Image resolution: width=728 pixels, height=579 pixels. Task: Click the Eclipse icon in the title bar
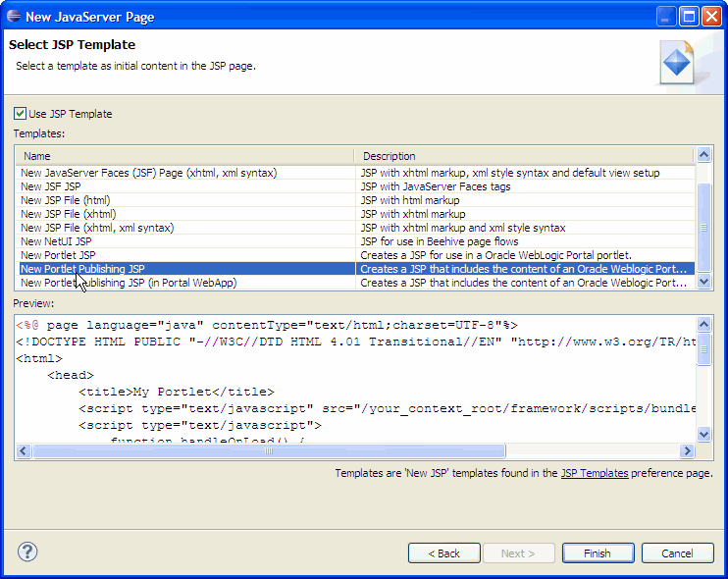pyautogui.click(x=14, y=17)
